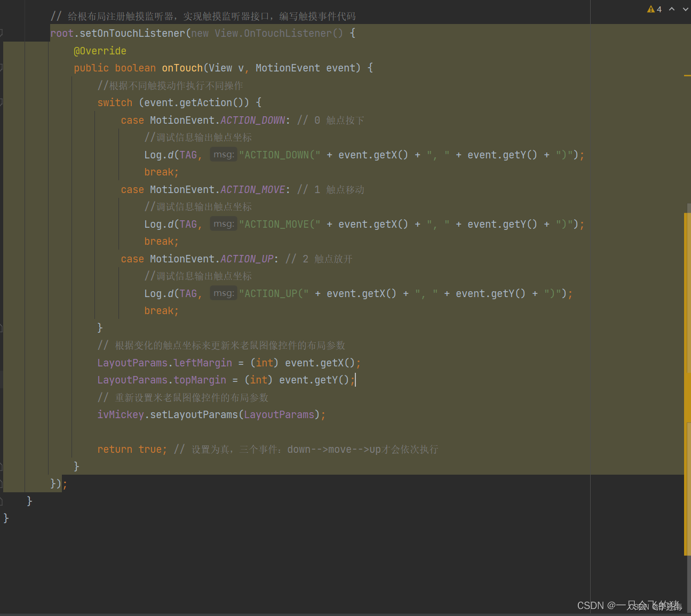Image resolution: width=691 pixels, height=616 pixels.
Task: Click the top '// 给根布局注册触摸监听器' comment
Action: (x=203, y=17)
